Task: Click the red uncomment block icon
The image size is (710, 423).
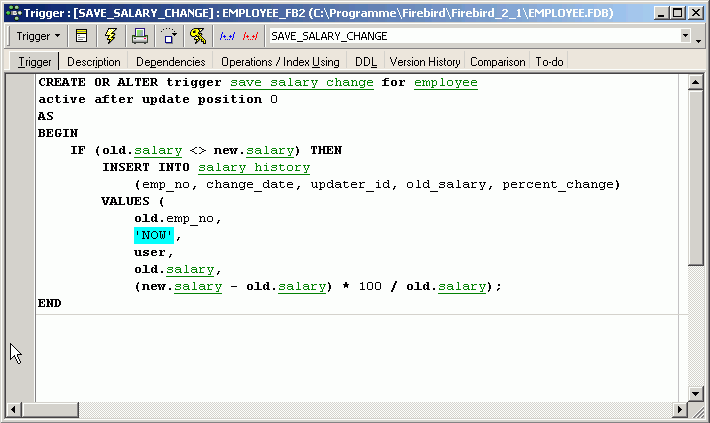Action: click(250, 36)
